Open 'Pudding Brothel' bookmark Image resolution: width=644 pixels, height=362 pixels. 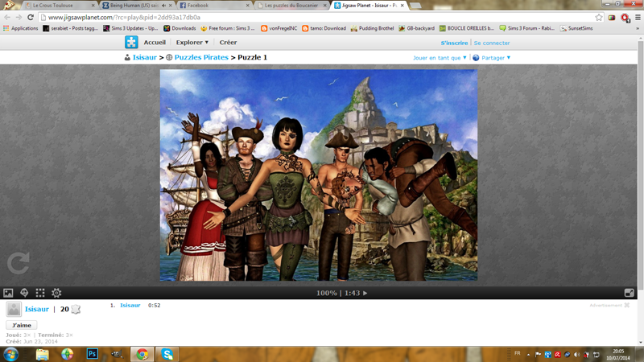[x=372, y=28]
